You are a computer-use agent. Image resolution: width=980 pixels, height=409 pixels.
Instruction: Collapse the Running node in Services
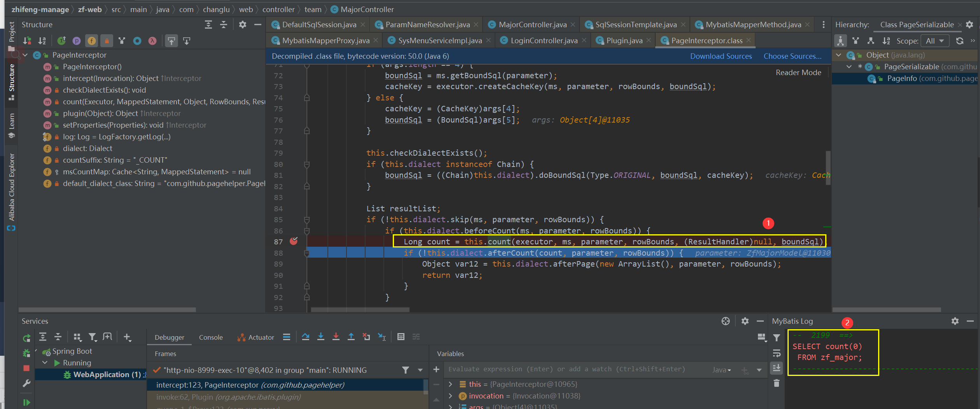click(x=45, y=362)
